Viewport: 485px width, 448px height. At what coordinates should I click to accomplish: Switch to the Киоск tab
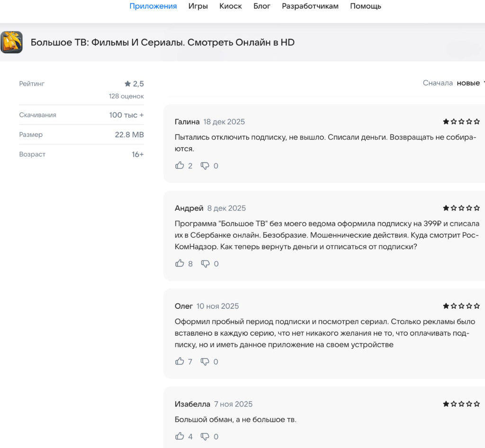(230, 6)
